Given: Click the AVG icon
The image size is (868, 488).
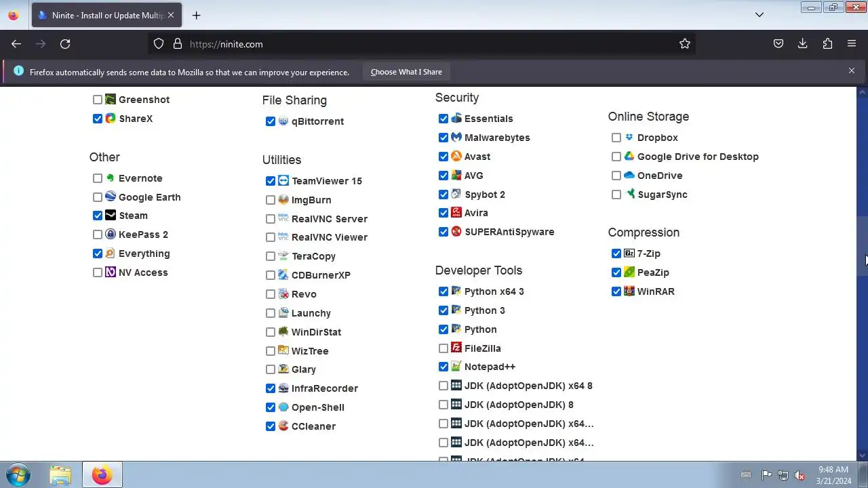Looking at the screenshot, I should pyautogui.click(x=456, y=176).
